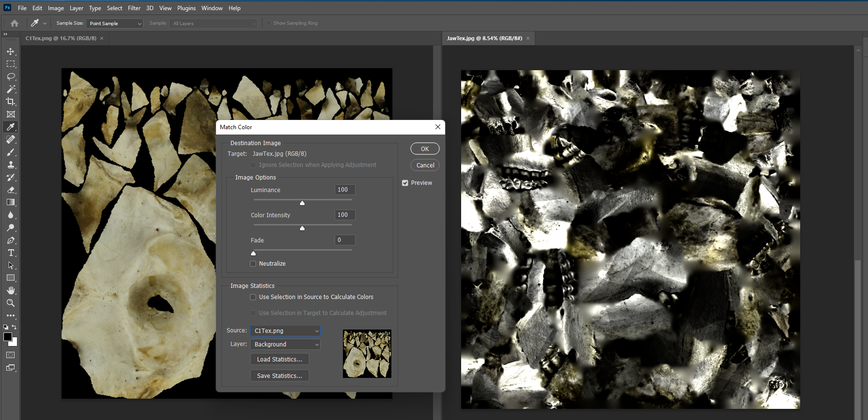Choose the Crop tool
Screen dimensions: 868x420
(11, 102)
